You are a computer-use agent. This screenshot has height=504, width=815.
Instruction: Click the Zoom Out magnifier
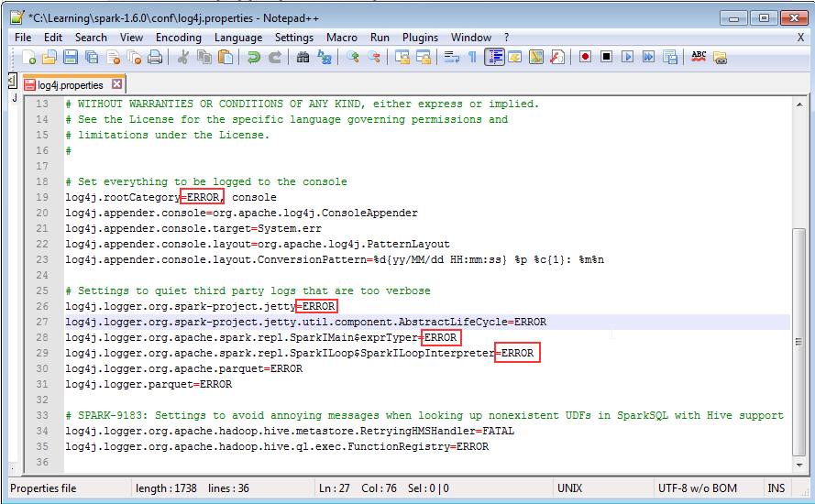pos(373,57)
